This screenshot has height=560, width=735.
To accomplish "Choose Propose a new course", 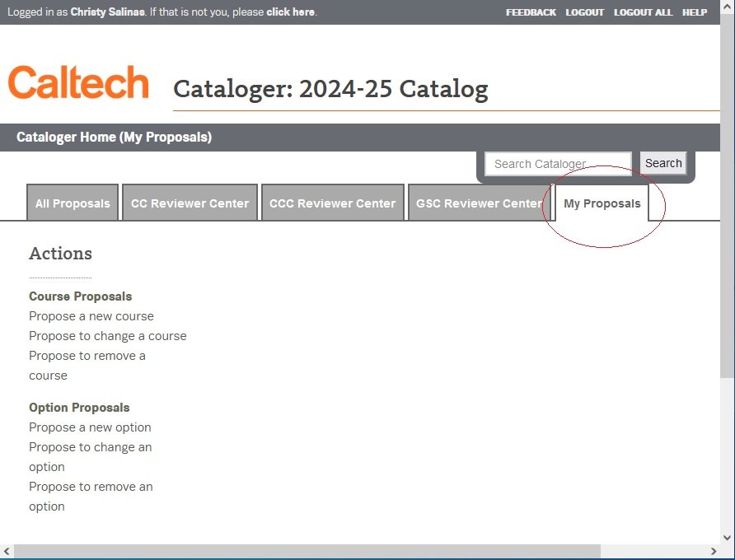I will click(91, 316).
